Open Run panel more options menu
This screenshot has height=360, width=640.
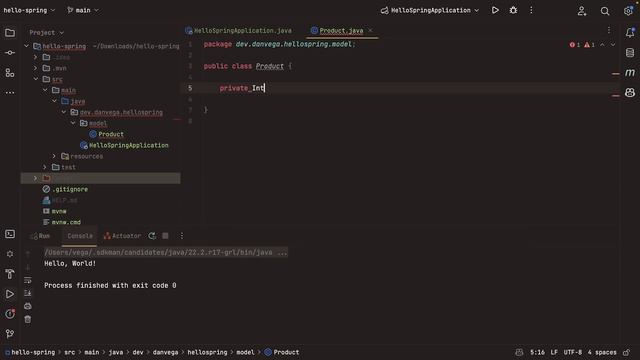tap(182, 236)
